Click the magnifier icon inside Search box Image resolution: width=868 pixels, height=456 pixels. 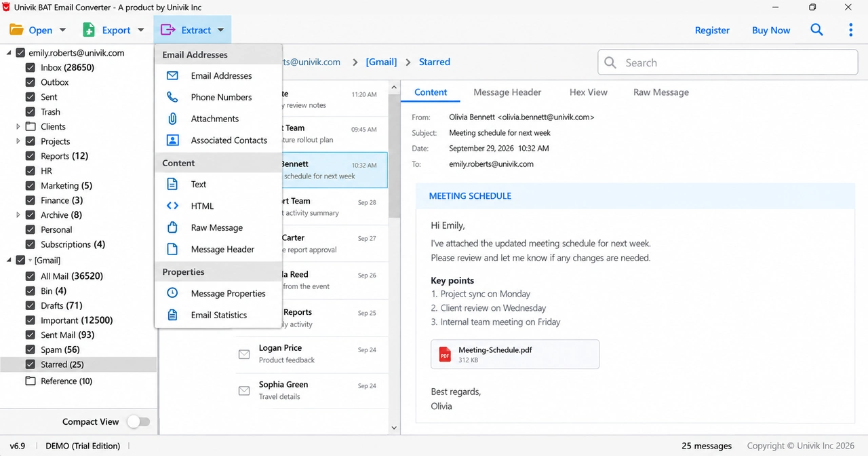click(610, 62)
